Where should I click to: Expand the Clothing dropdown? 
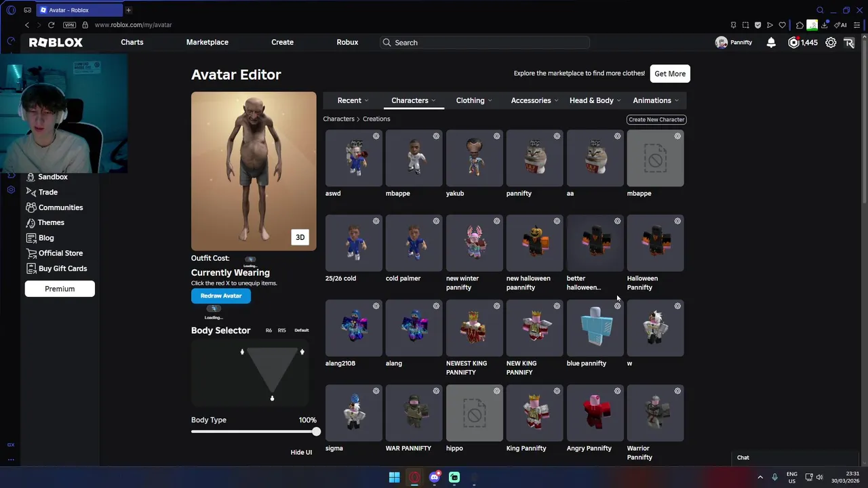(473, 100)
